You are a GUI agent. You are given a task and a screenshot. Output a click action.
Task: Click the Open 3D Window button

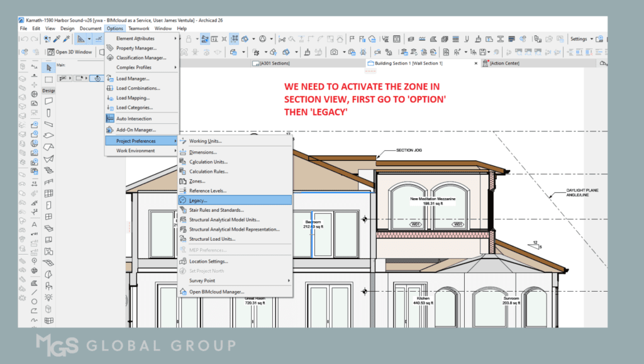pos(69,52)
